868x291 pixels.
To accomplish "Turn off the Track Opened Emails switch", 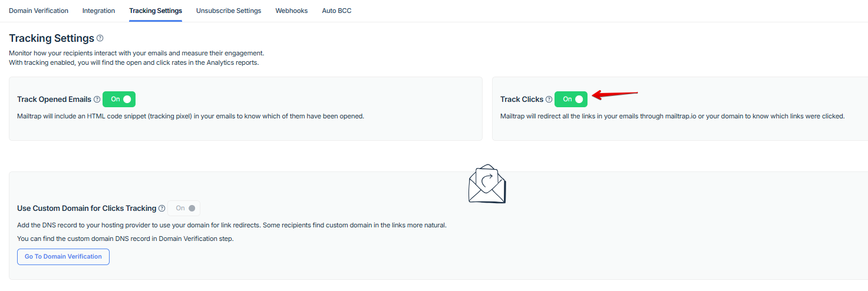I will pos(119,100).
